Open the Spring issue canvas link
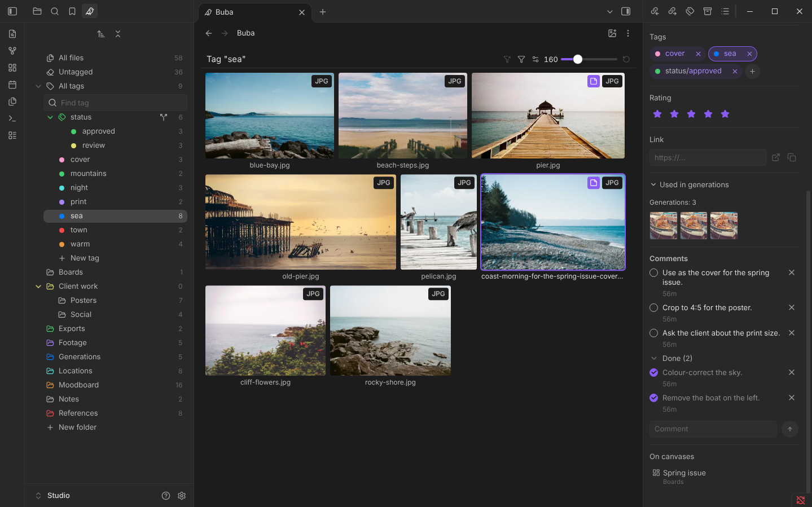Viewport: 812px width, 507px height. click(x=684, y=473)
